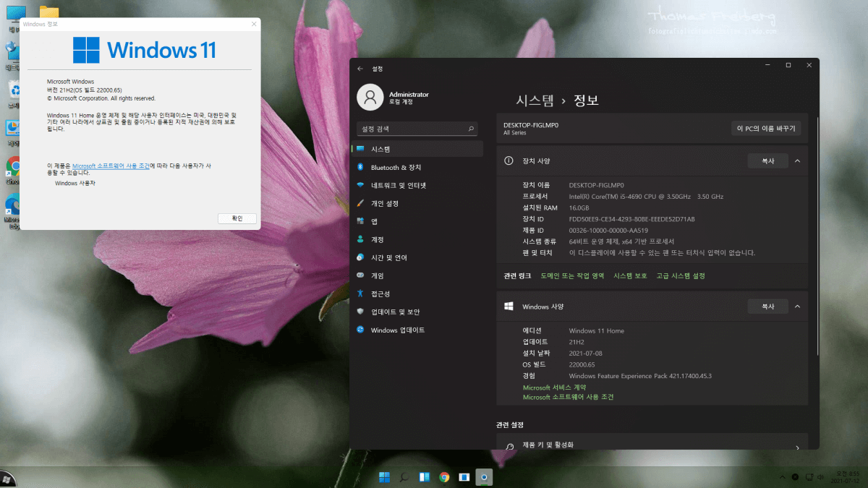Screen dimensions: 868x488
Task: Open 개인 설정 in the Settings sidebar
Action: point(418,203)
